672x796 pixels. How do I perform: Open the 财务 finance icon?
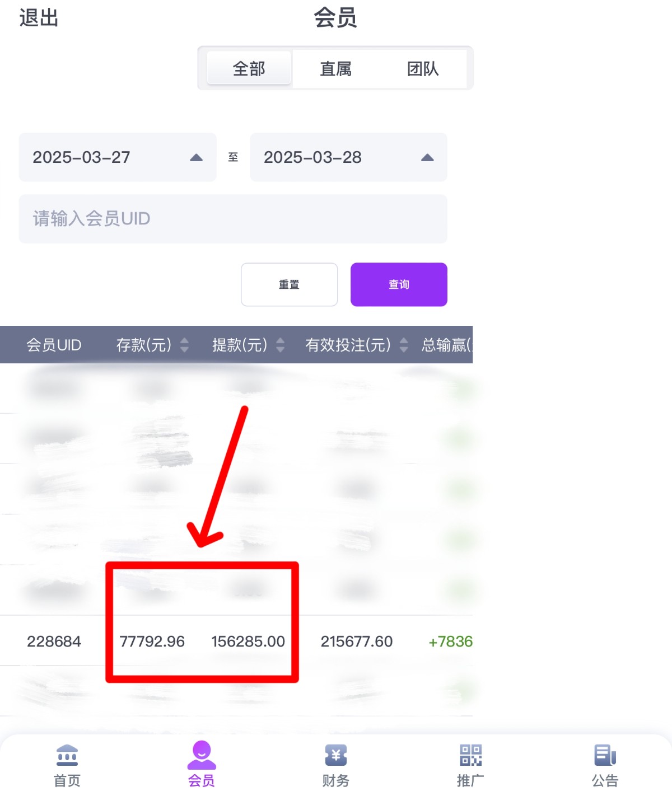coord(336,756)
